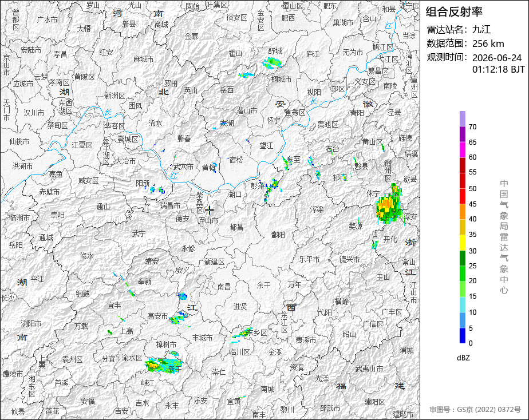The height and width of the screenshot is (420, 529).
Task: Click the 修水 label on the map
Action: click(86, 256)
